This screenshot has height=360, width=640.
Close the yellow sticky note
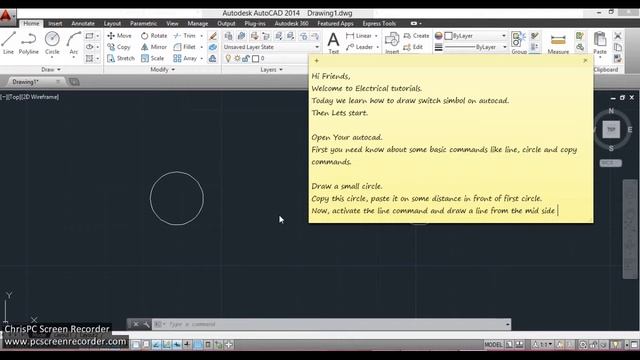(x=585, y=60)
